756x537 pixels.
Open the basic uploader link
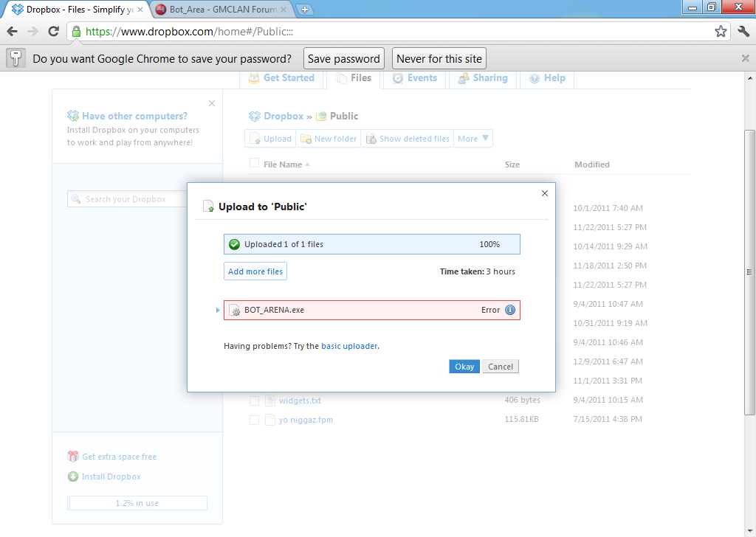click(349, 346)
